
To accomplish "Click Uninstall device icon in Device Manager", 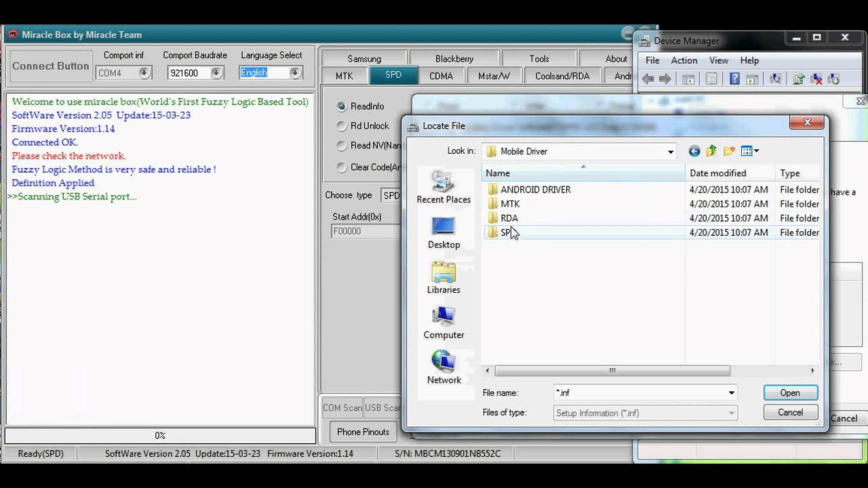I will pos(816,79).
